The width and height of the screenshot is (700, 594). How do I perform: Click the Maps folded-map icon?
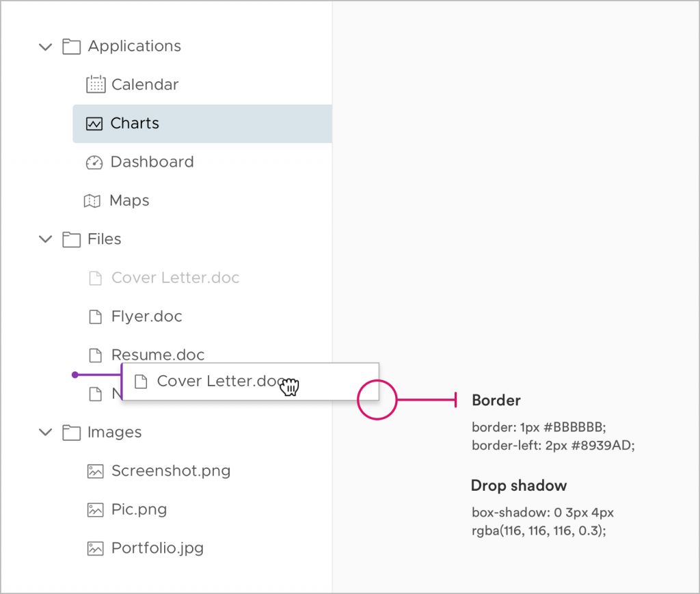92,201
